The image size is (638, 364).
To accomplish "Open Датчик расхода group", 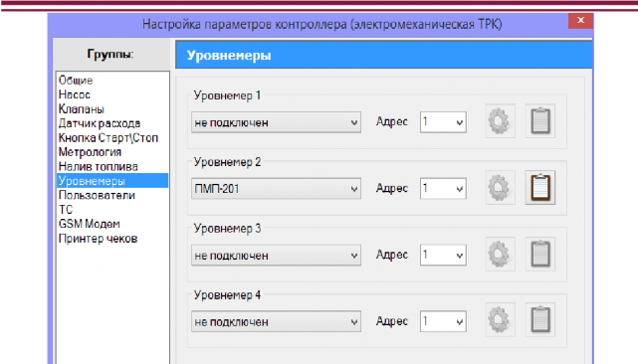I will click(112, 123).
